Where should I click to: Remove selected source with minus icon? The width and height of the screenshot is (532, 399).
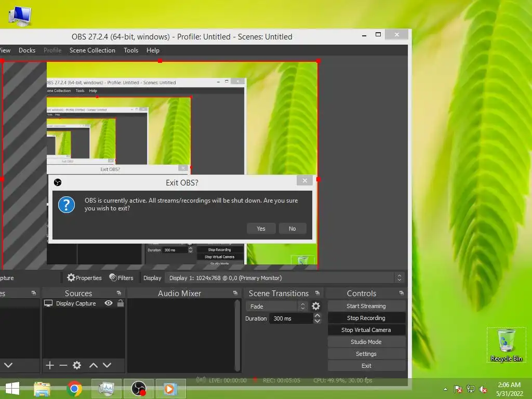tap(63, 365)
